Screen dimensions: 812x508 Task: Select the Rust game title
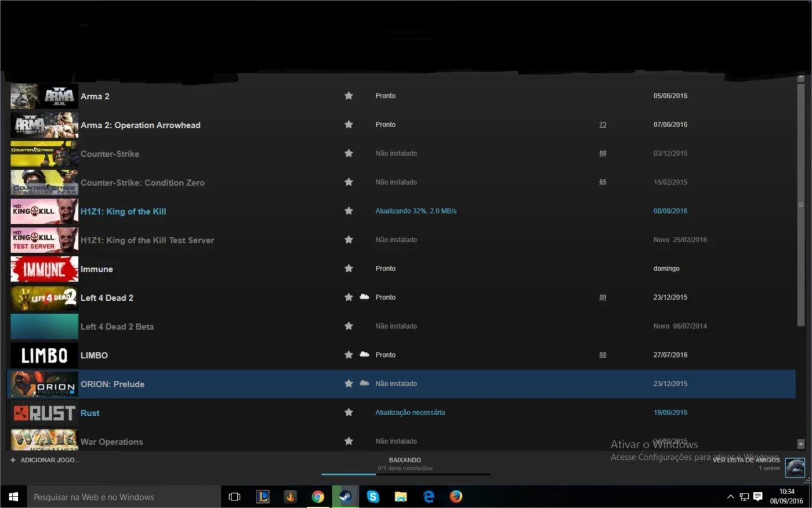point(90,413)
